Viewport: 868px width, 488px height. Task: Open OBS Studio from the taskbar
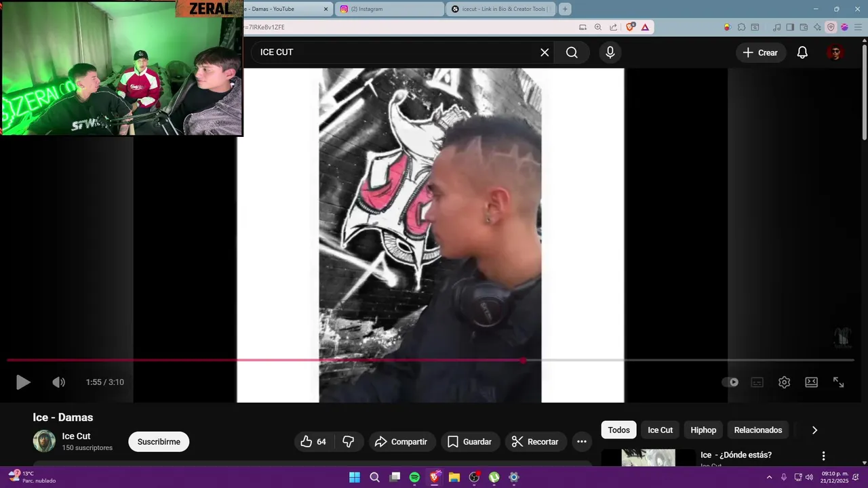point(474,477)
